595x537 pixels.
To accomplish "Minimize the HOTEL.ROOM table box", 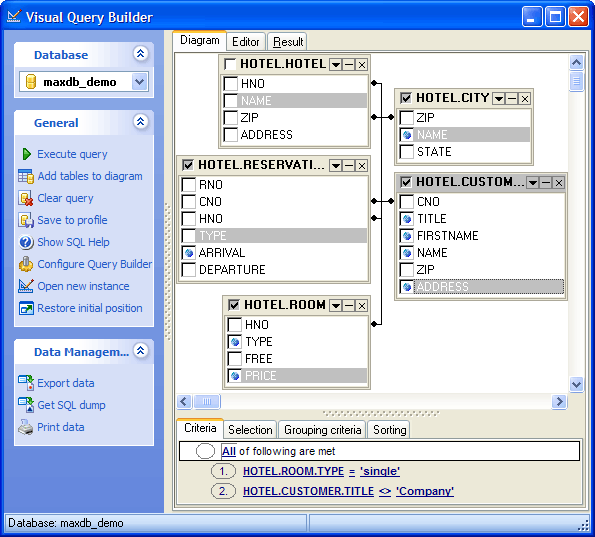I will [348, 305].
